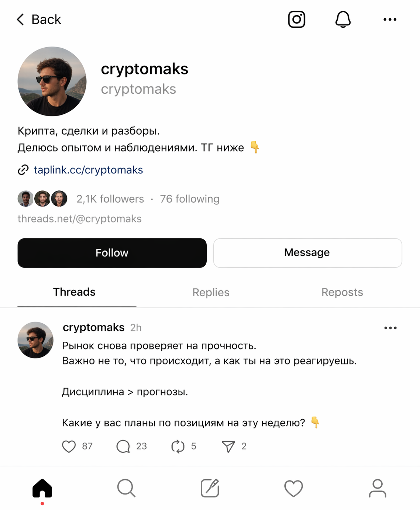Open the post's three-dot options menu
Viewport: 420px width, 510px height.
(x=391, y=328)
